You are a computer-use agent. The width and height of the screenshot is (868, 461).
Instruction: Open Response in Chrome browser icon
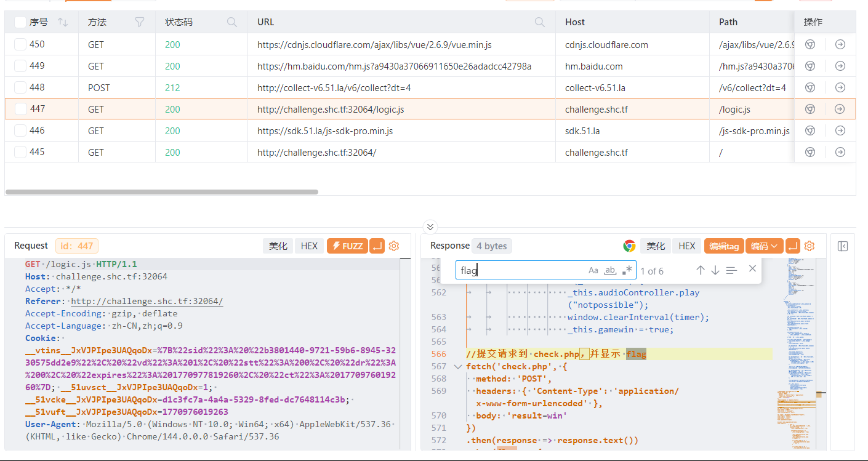629,246
